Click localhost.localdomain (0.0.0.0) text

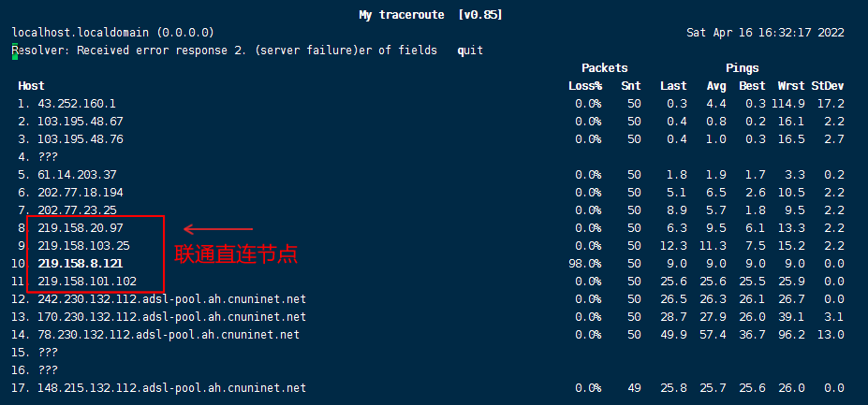[113, 33]
